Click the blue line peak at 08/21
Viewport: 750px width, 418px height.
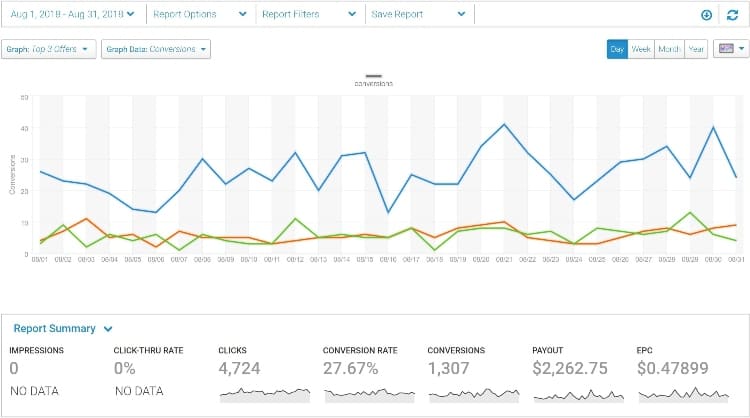click(504, 125)
